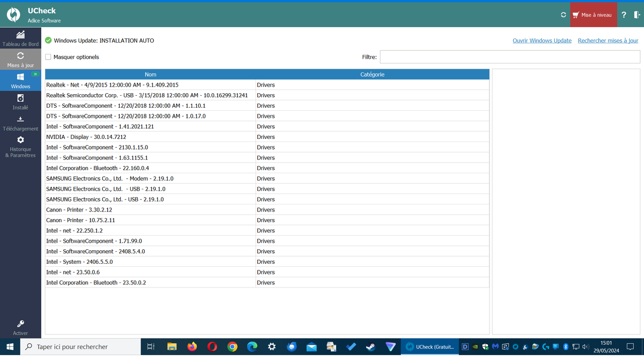Open the Mail app from taskbar
644x357 pixels.
(311, 347)
